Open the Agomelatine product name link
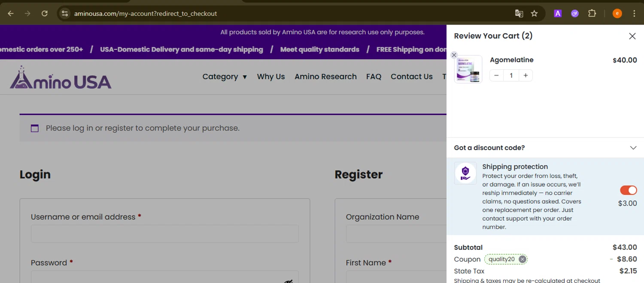Viewport: 644px width, 283px height. click(511, 60)
